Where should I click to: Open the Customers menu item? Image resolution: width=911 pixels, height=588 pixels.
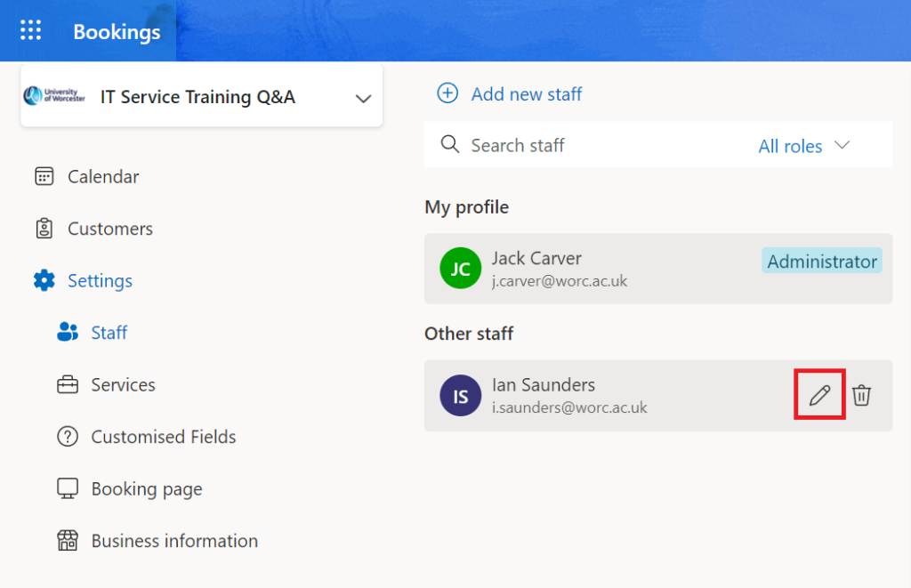click(110, 229)
